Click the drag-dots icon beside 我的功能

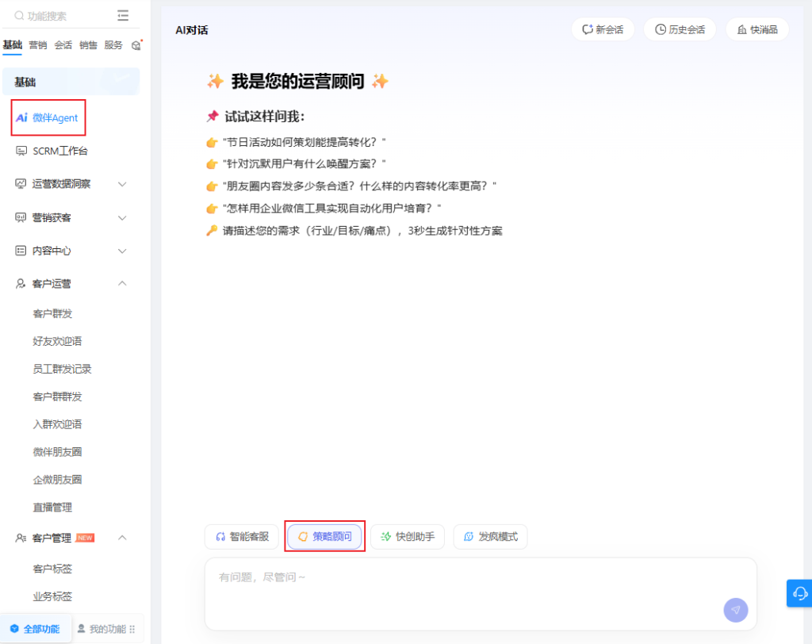(132, 629)
